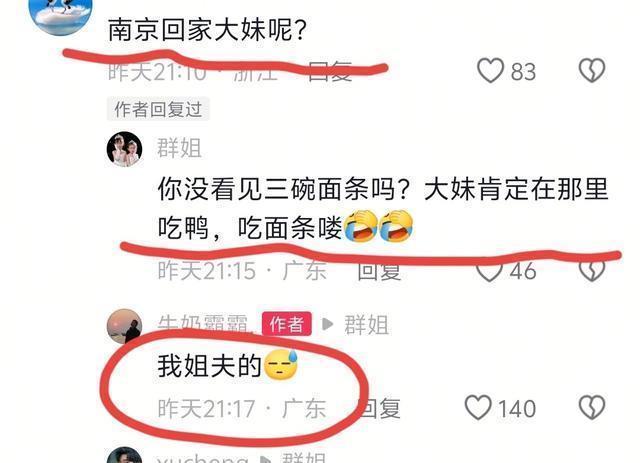640x463 pixels.
Task: Dislike the 我姐夫的 author reply
Action: [x=592, y=407]
